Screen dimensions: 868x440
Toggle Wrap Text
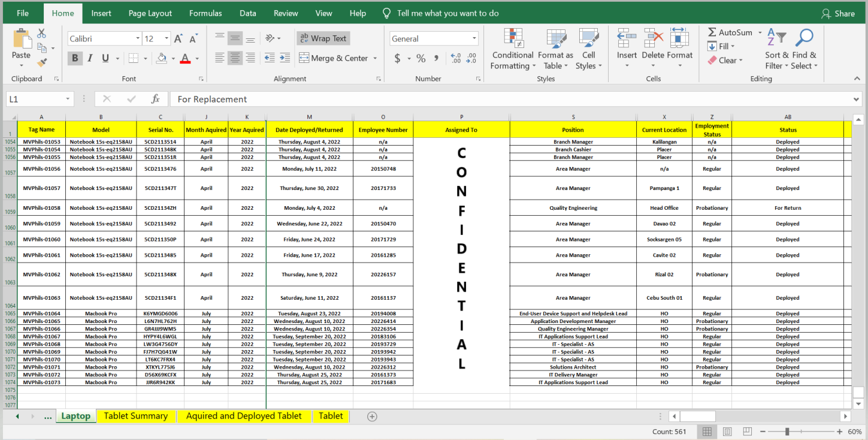(x=323, y=38)
